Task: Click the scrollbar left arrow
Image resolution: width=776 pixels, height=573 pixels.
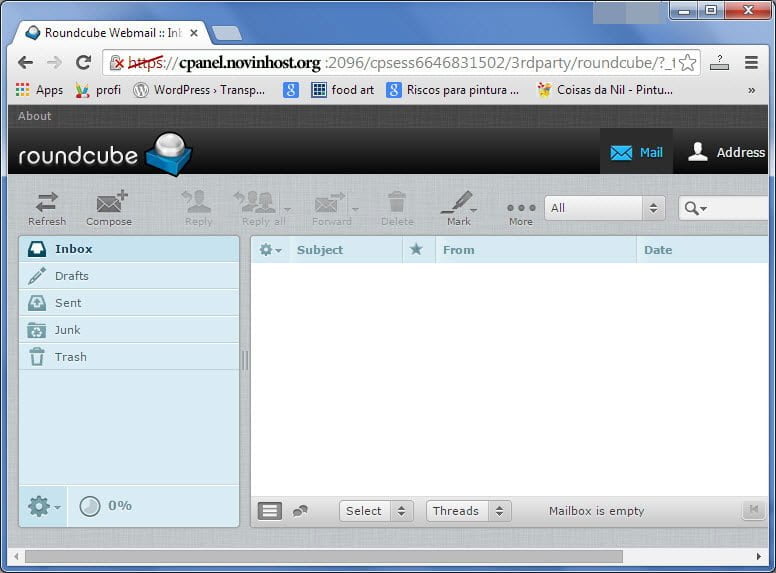Action: click(x=16, y=557)
